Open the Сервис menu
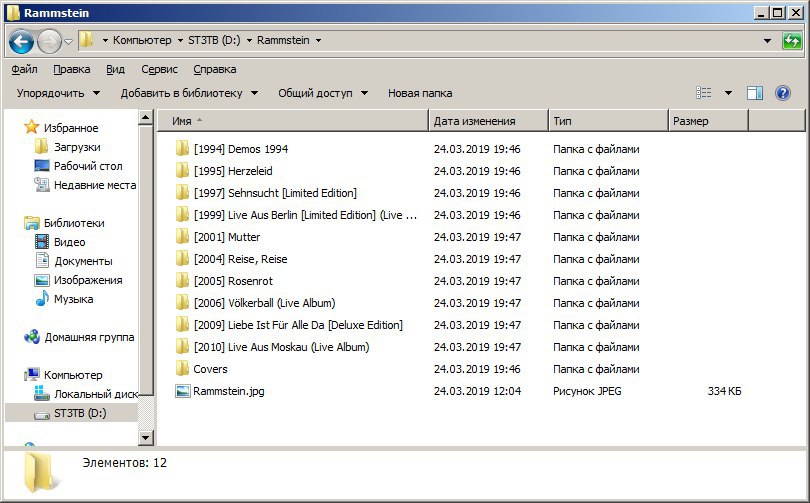Screen dimensions: 810x503 (x=159, y=69)
